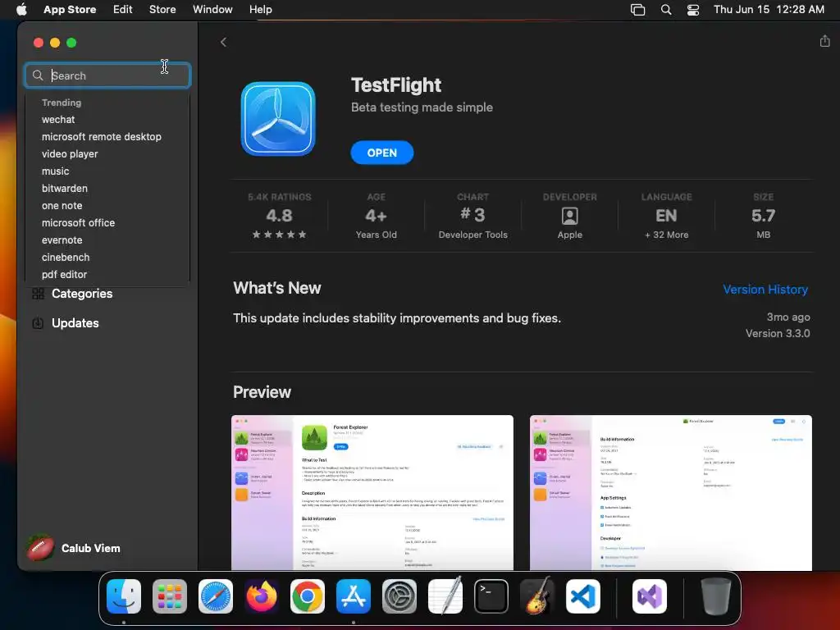The image size is (840, 630).
Task: Open the share icon for TestFlight
Action: tap(824, 41)
